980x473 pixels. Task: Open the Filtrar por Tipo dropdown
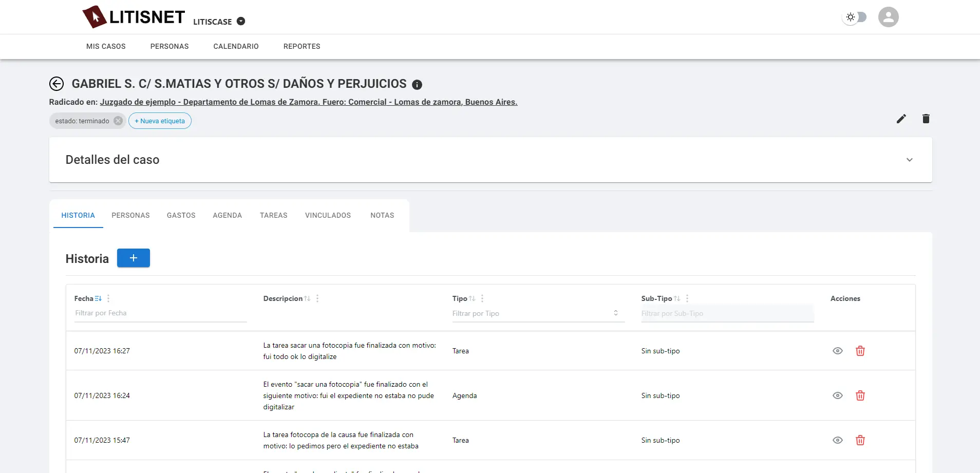tap(537, 313)
